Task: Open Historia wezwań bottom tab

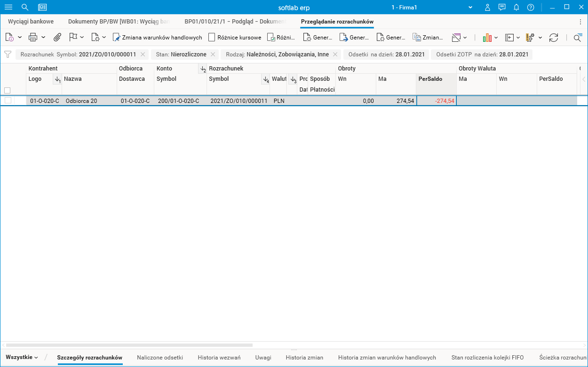Action: point(219,357)
